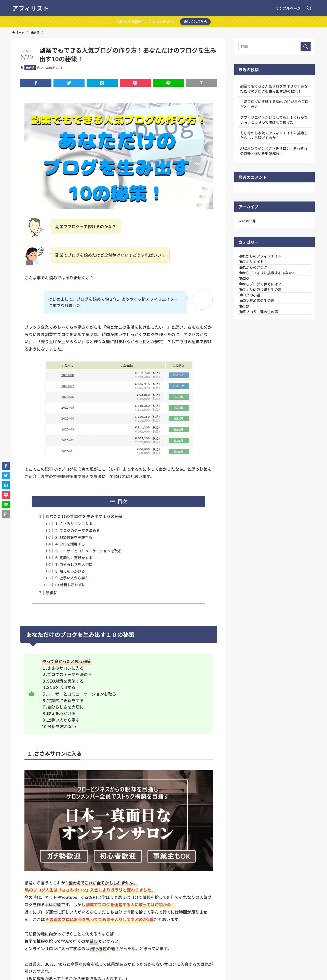This screenshot has height=980, width=327.
Task: Share on LINE from top share bar
Action: pyautogui.click(x=168, y=83)
